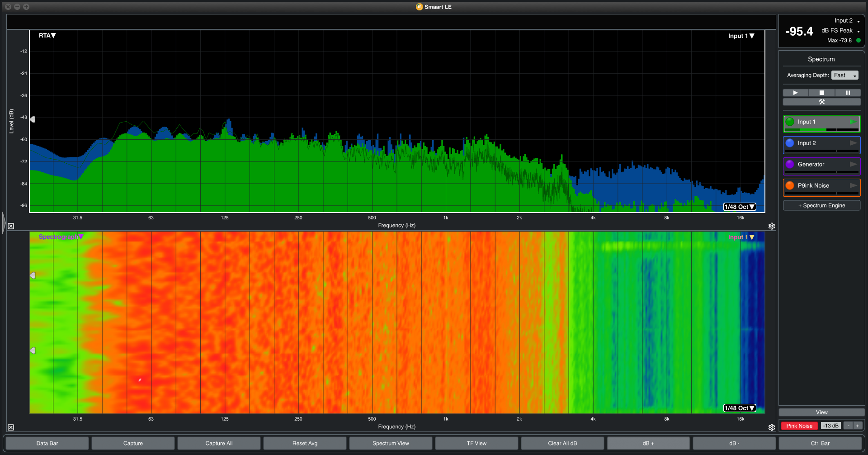
Task: Toggle the Ctrl Bar button
Action: (820, 443)
